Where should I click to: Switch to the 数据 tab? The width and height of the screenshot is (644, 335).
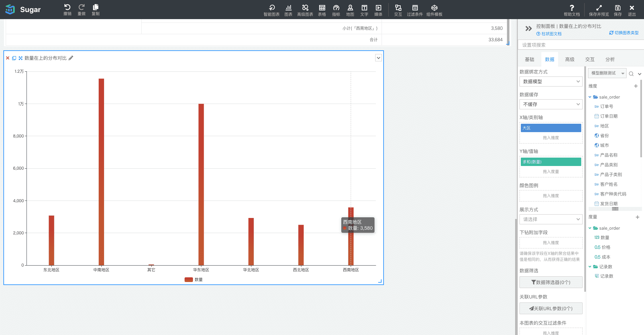coord(550,59)
